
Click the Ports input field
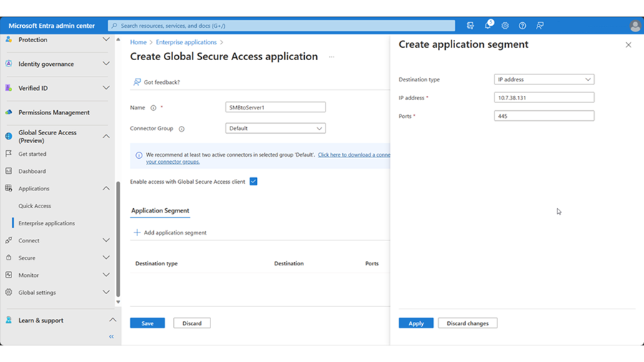coord(544,116)
